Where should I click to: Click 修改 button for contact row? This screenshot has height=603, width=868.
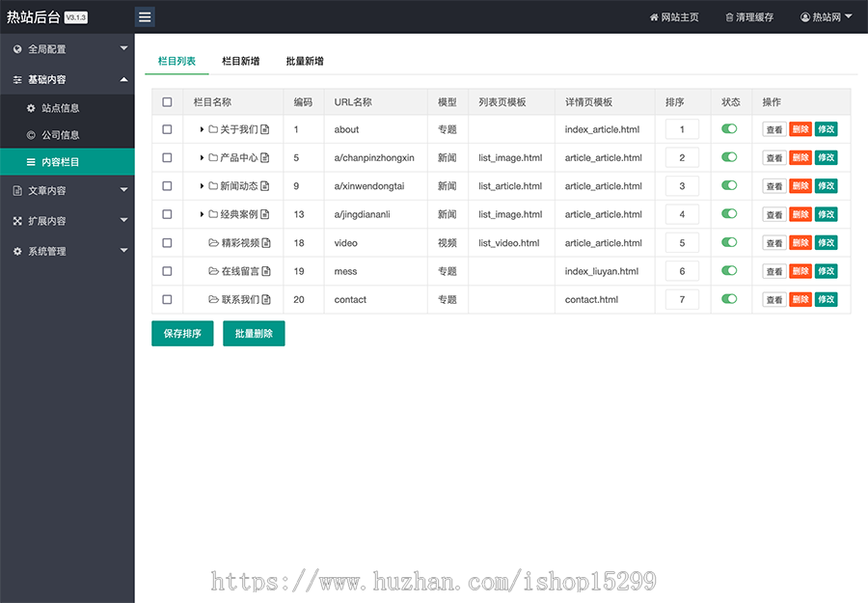(827, 299)
